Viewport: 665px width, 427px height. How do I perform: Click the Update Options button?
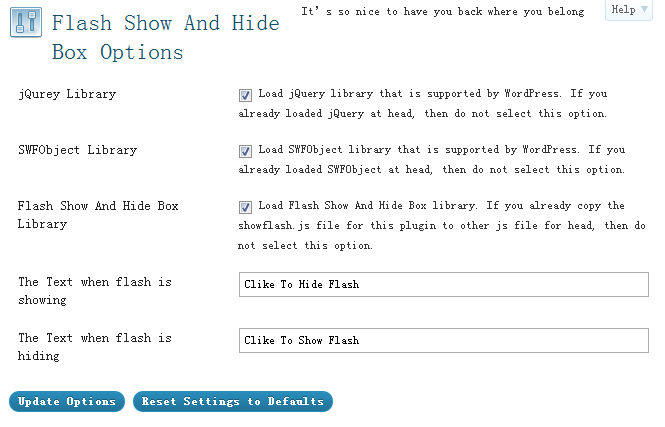(x=67, y=402)
